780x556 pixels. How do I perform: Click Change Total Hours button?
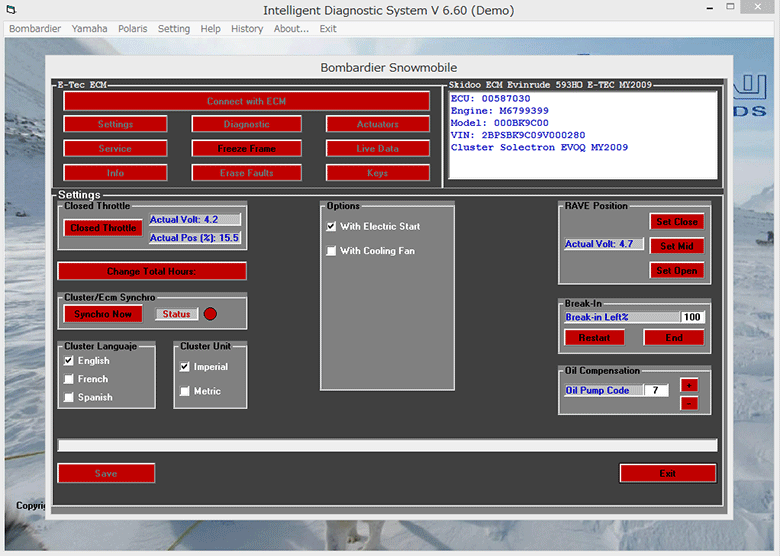click(152, 272)
